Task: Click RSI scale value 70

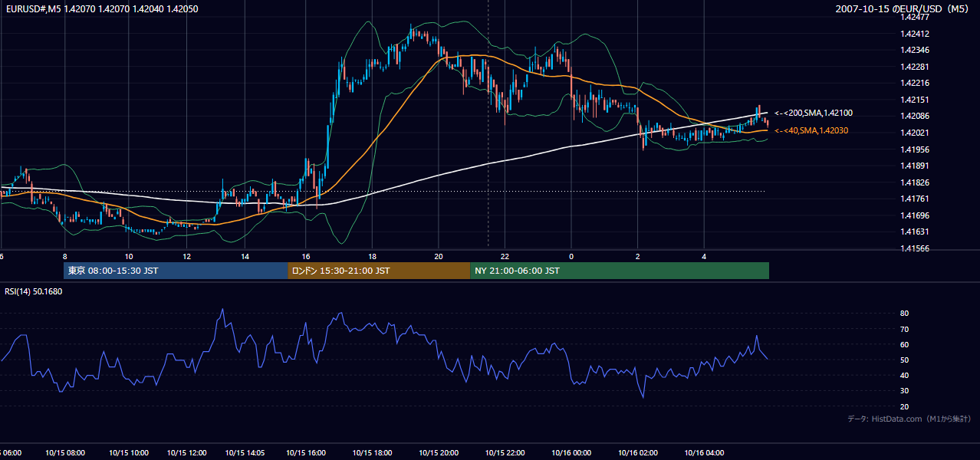Action: (x=905, y=329)
